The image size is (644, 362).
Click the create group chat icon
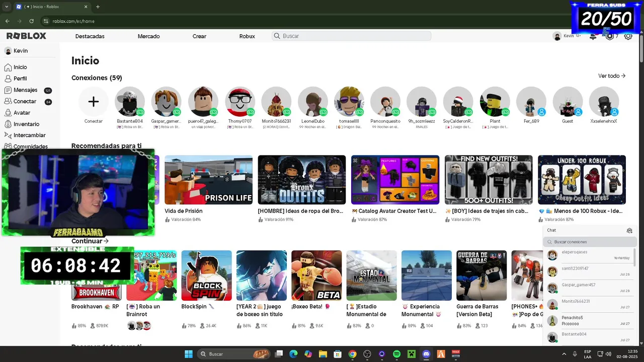[629, 230]
